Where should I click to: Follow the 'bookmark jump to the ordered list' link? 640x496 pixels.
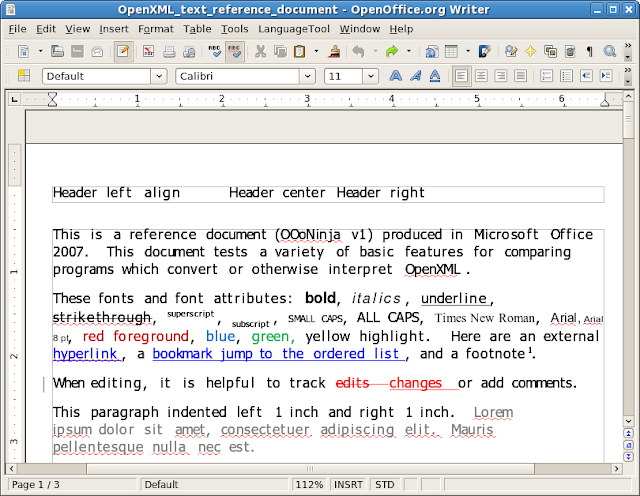(277, 354)
